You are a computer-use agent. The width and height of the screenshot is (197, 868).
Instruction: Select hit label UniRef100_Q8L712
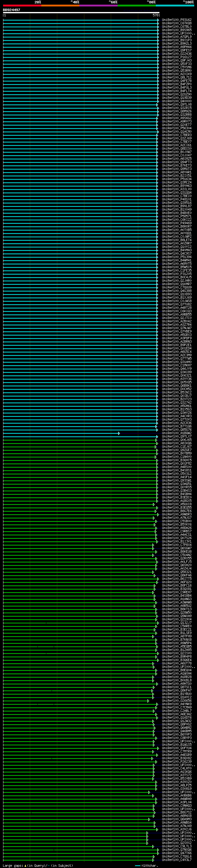[x=177, y=78]
